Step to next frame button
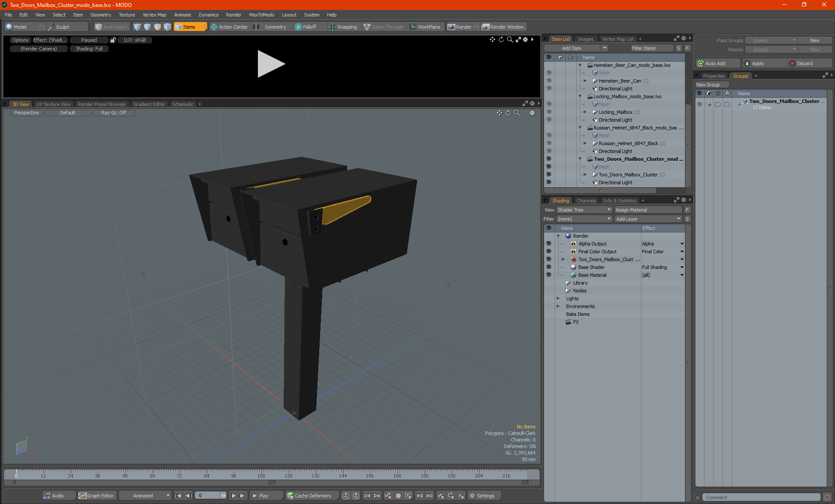Image resolution: width=835 pixels, height=504 pixels. coord(233,496)
